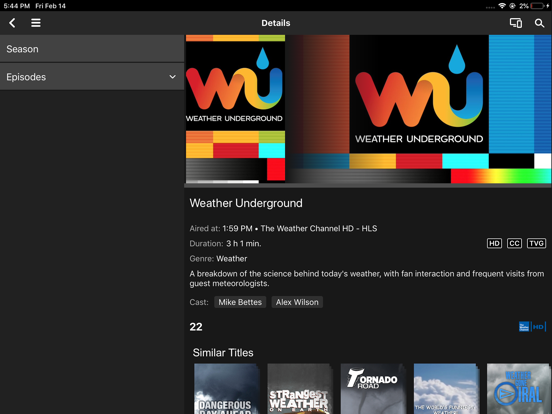Image resolution: width=552 pixels, height=414 pixels.
Task: Tap the 5:44 PM clock in status bar
Action: (17, 6)
